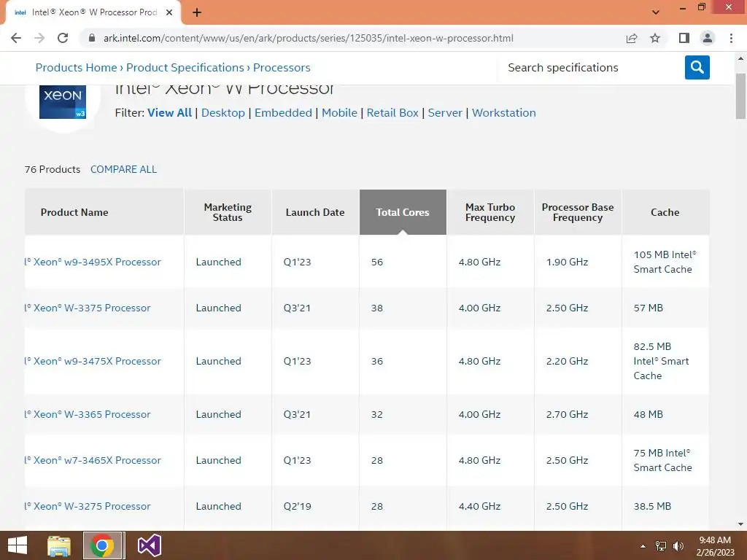Screen dimensions: 747x560
Task: Click the blue search magnifier button
Action: coord(697,67)
